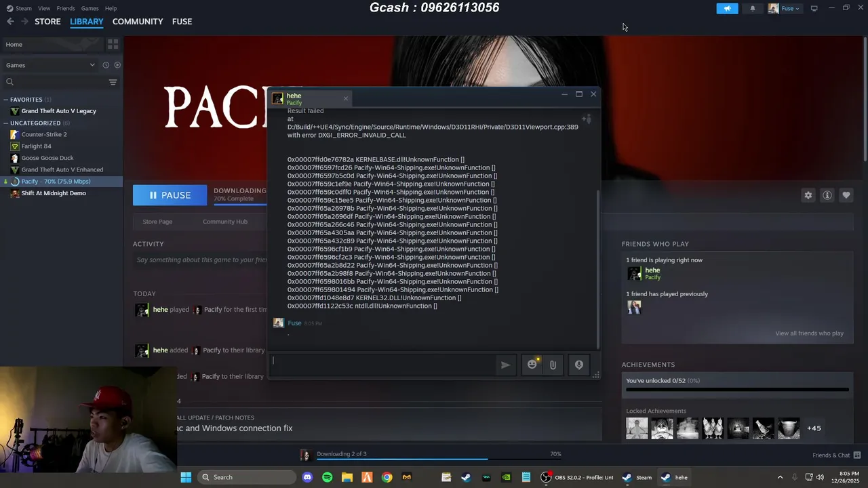
Task: Open the Friends menu
Action: tap(66, 8)
